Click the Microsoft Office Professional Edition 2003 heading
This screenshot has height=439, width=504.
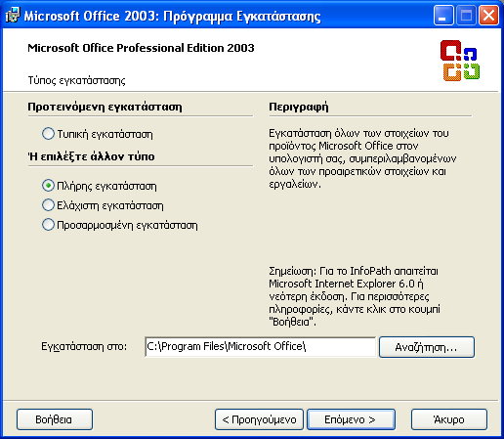[141, 48]
